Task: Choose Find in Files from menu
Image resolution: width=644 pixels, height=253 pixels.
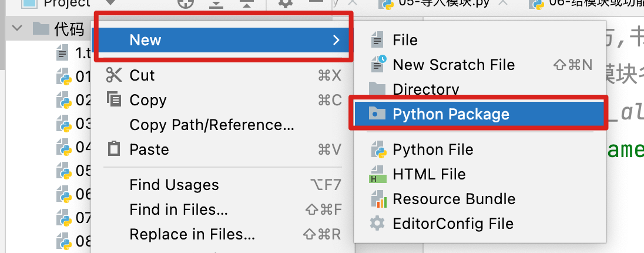Action: click(x=179, y=209)
